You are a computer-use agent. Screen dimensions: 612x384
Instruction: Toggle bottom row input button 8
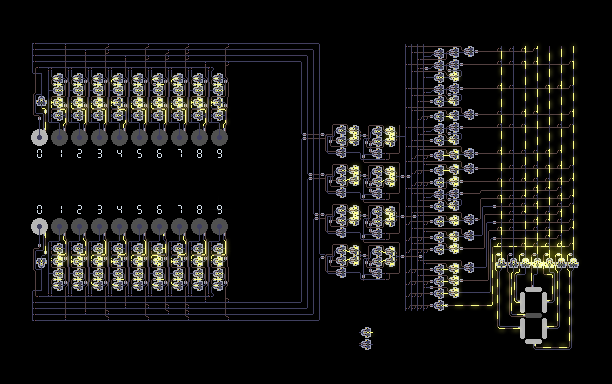(x=199, y=226)
